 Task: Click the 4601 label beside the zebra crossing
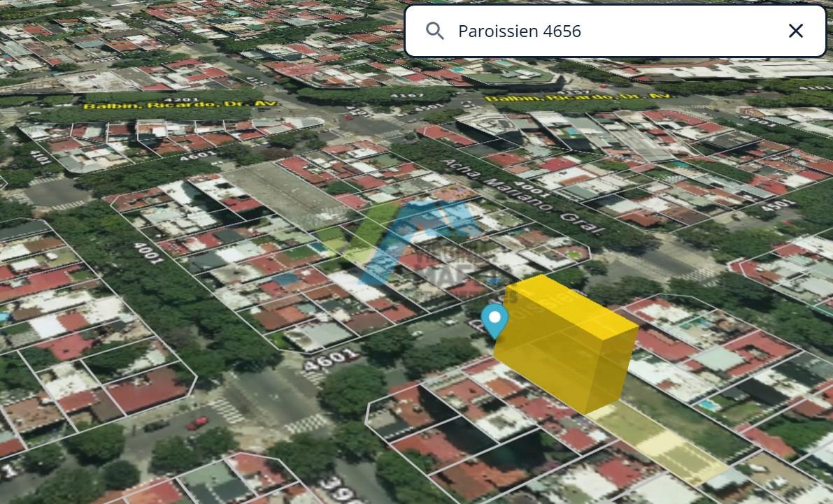331,359
